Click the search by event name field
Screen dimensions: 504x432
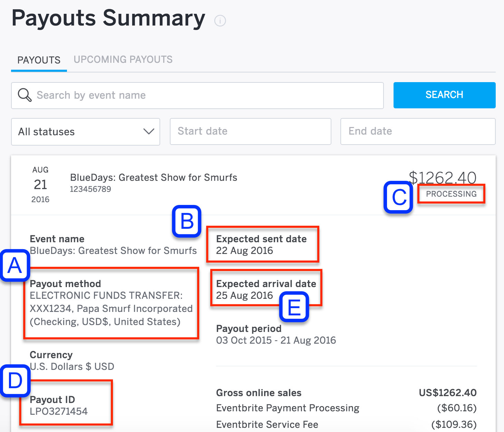(197, 95)
